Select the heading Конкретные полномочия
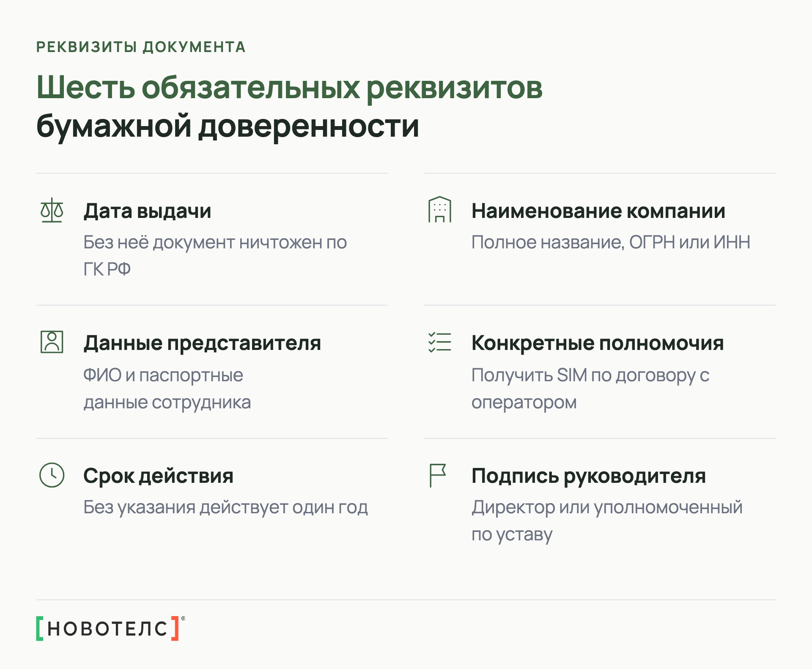The height and width of the screenshot is (669, 812). 598,343
